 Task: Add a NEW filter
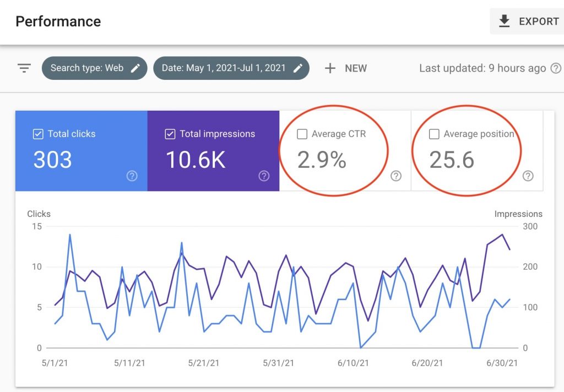coord(346,68)
